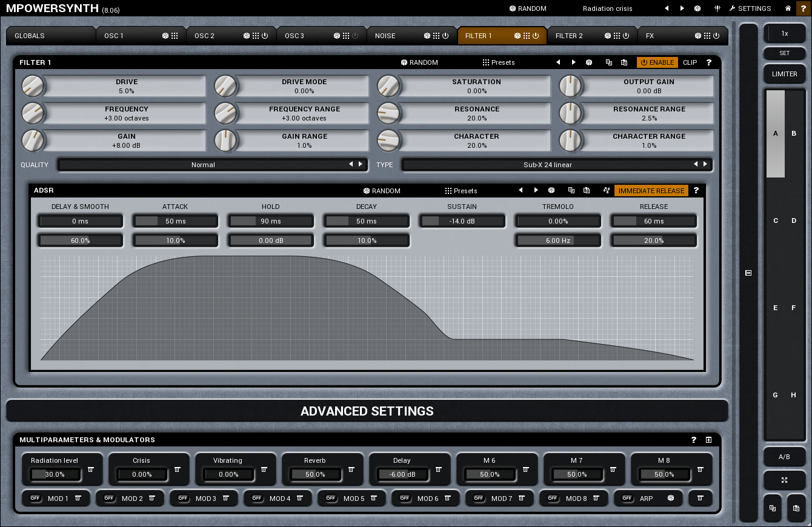Click the RESONANCE knob
The height and width of the screenshot is (527, 812).
click(x=388, y=113)
